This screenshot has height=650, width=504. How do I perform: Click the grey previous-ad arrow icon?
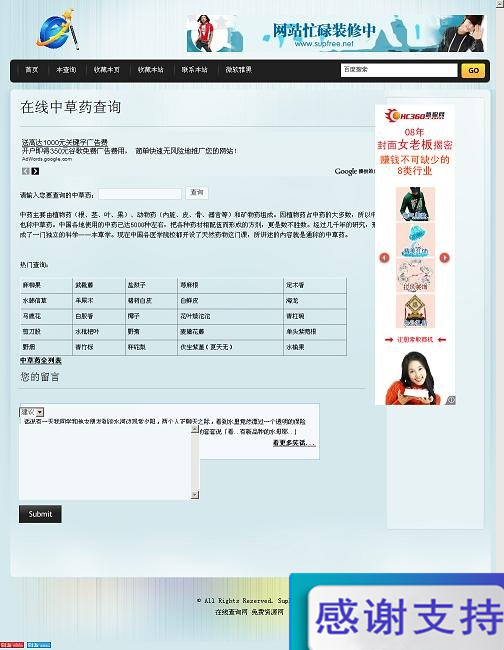click(26, 171)
